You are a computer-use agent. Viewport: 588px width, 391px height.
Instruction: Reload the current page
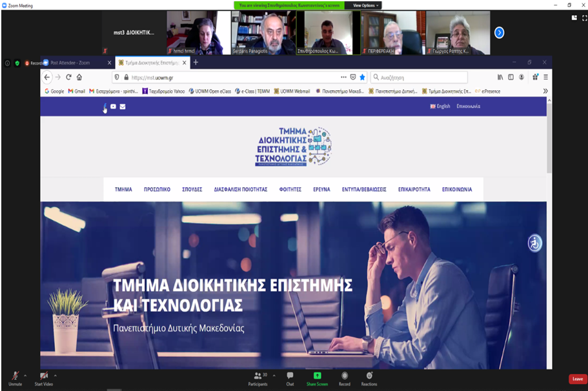pos(68,77)
